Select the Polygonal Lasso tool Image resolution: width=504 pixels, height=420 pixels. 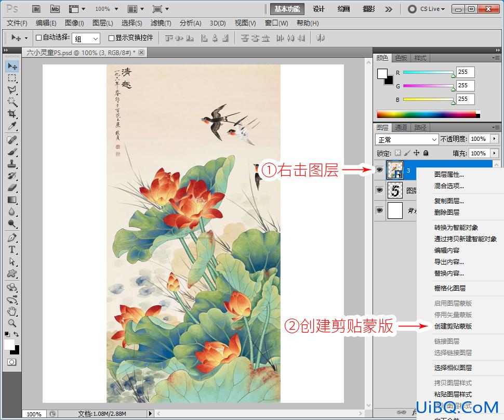[12, 90]
